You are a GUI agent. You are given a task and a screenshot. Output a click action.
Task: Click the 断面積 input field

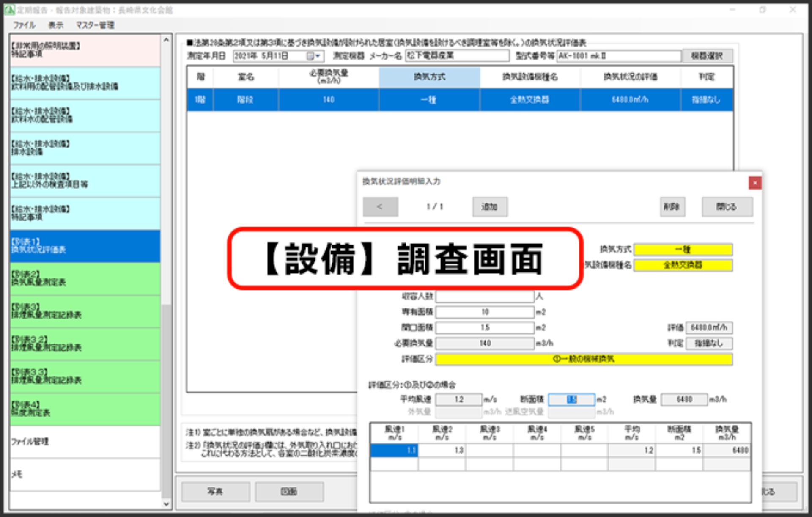click(x=572, y=400)
